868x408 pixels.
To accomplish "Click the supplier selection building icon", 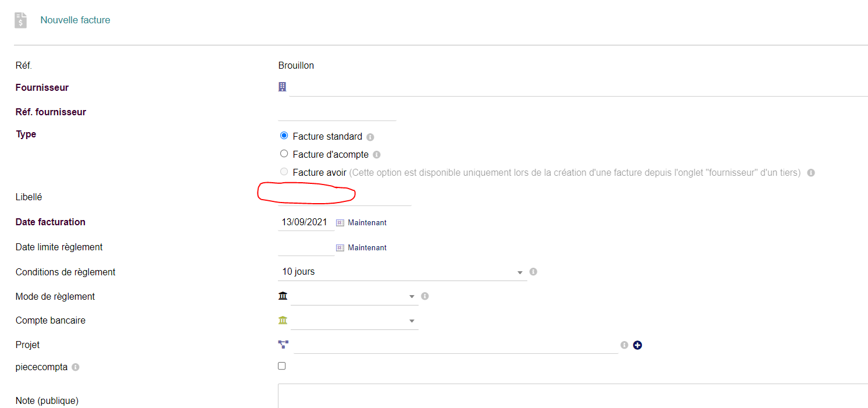I will [x=282, y=86].
